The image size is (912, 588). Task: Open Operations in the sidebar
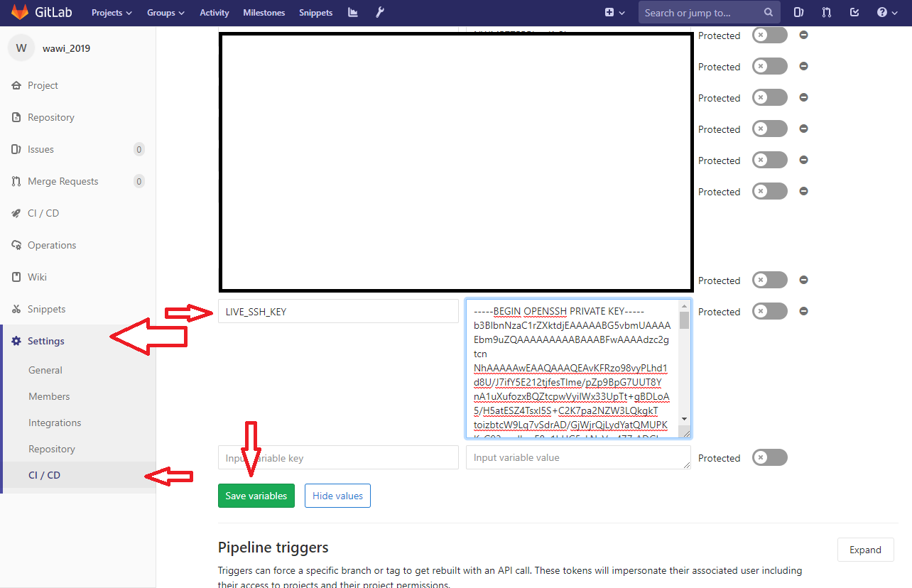(x=53, y=244)
